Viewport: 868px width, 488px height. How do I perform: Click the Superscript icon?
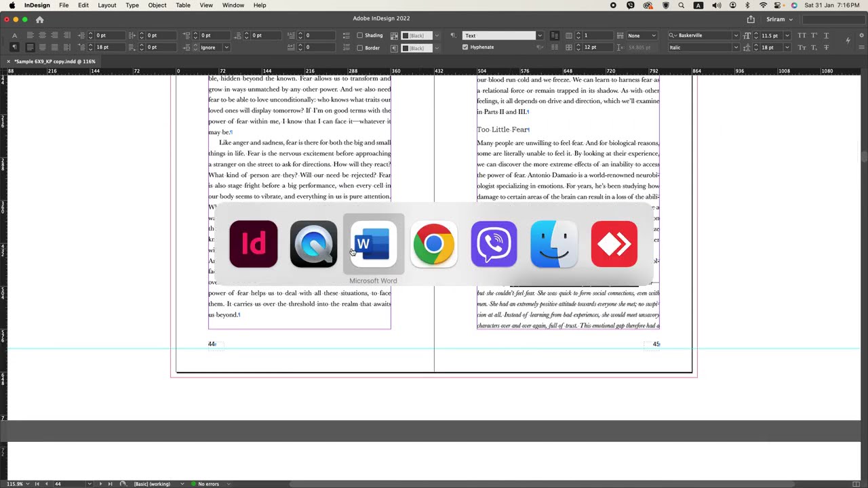[x=814, y=35]
